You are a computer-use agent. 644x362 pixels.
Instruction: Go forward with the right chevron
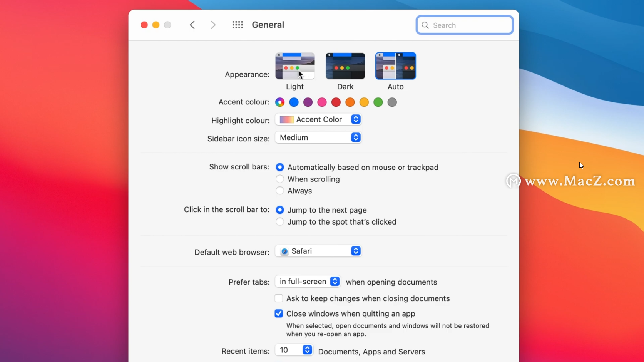click(213, 25)
